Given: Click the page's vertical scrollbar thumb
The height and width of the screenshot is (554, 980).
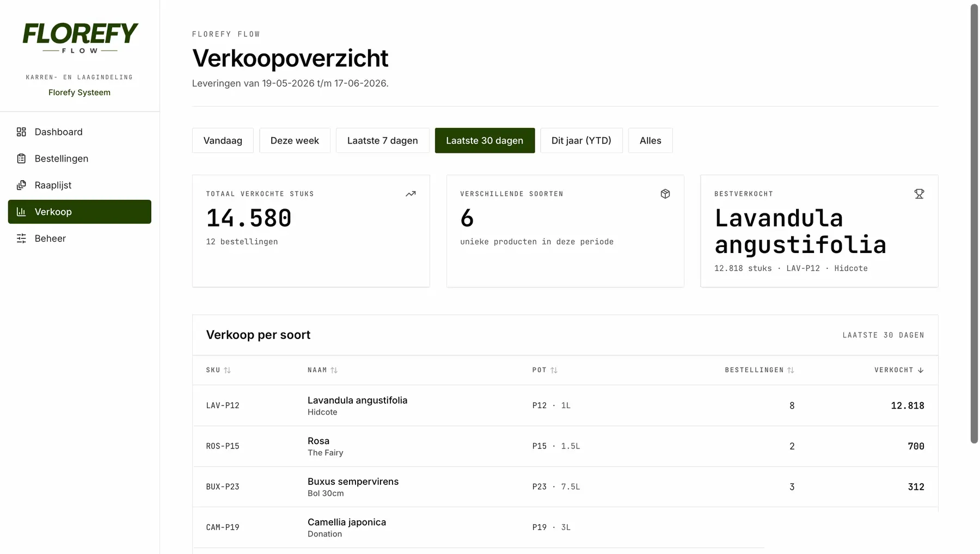Looking at the screenshot, I should point(974,223).
